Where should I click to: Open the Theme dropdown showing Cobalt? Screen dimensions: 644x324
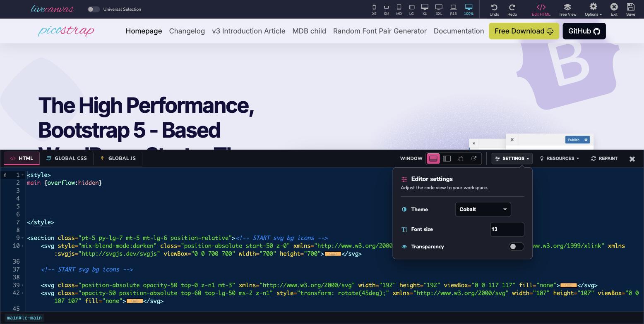click(483, 209)
